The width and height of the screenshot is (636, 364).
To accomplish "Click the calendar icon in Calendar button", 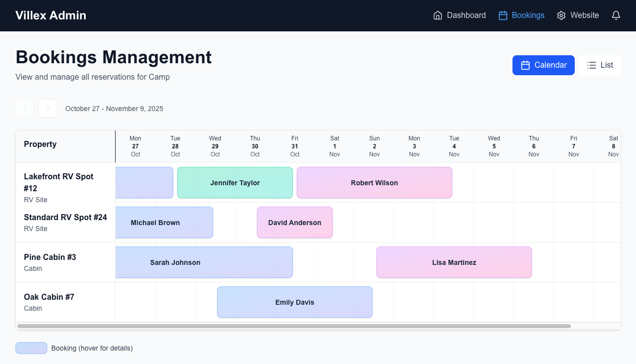I will click(x=525, y=65).
